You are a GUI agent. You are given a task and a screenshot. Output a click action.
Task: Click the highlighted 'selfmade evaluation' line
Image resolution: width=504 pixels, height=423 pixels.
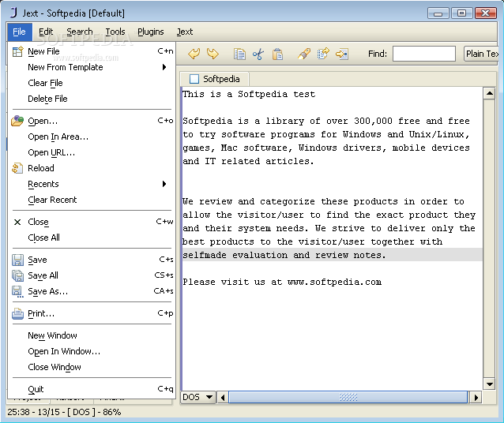click(332, 255)
